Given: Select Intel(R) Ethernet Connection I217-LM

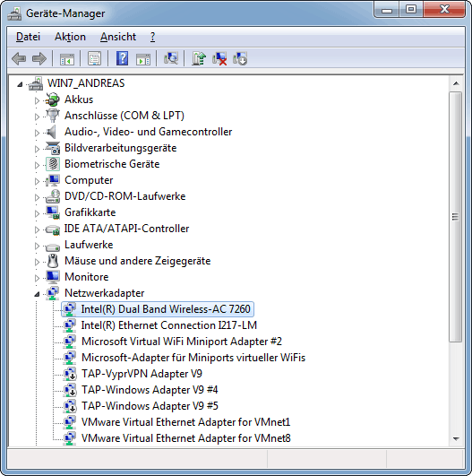Looking at the screenshot, I should pos(169,325).
